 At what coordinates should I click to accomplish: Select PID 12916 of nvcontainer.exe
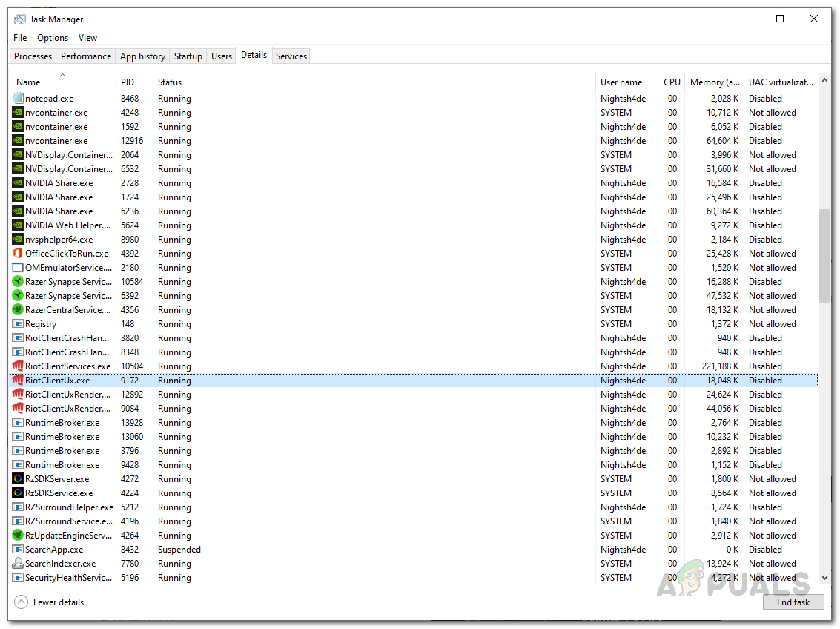132,141
